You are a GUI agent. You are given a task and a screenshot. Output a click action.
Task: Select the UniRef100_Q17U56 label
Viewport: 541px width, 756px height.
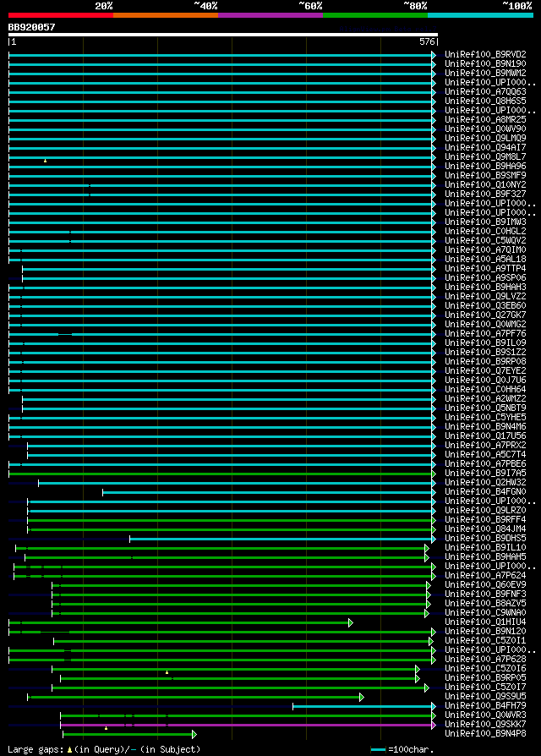[x=485, y=436]
